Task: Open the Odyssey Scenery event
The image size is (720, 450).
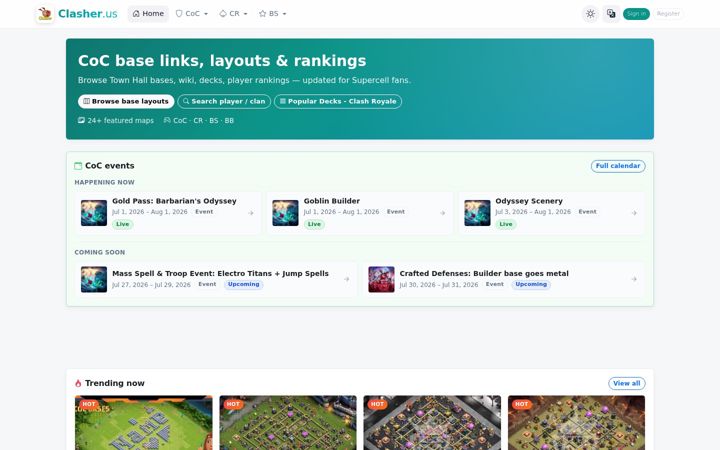Action: pos(551,213)
